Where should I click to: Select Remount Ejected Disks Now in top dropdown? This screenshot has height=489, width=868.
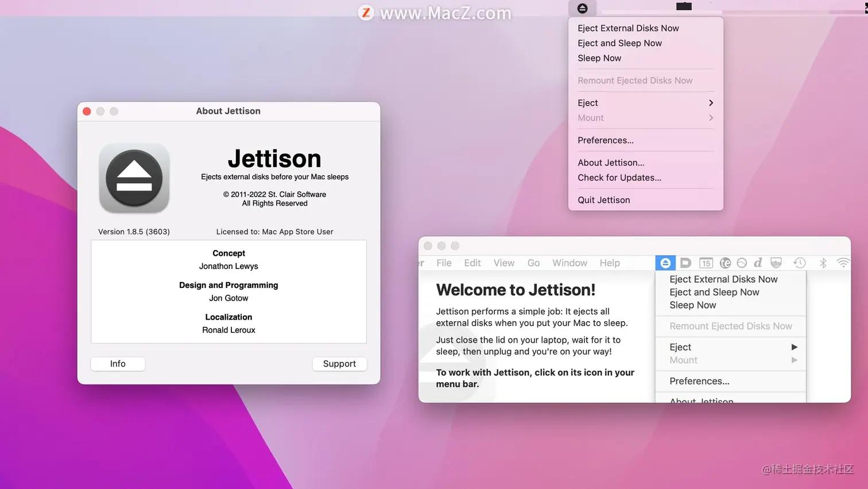[x=635, y=80]
